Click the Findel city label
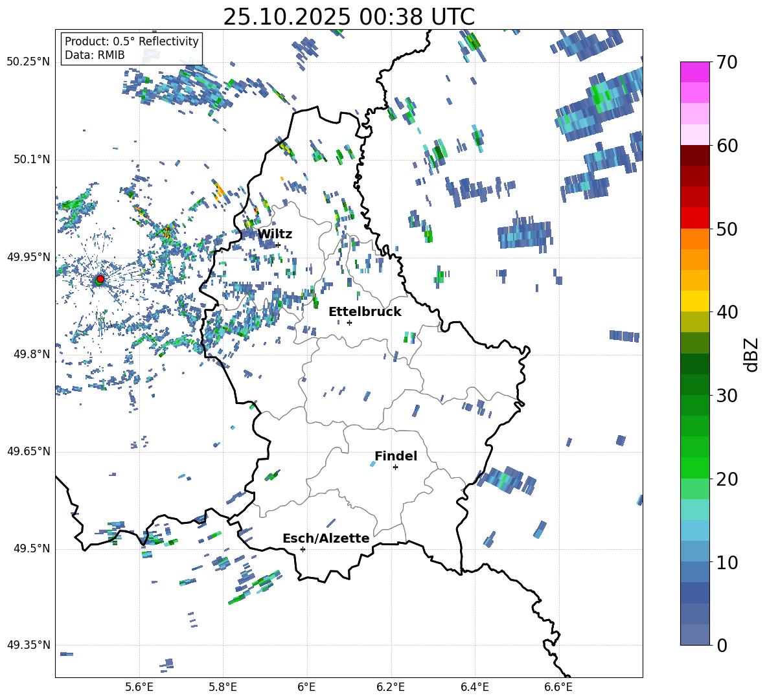Screen dimensions: 767x700 coord(396,456)
